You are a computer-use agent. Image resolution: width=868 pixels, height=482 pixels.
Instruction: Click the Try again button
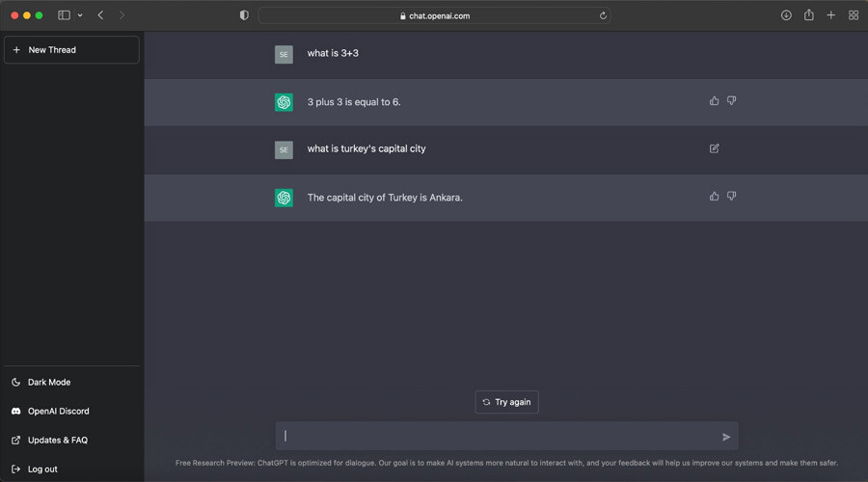point(506,402)
